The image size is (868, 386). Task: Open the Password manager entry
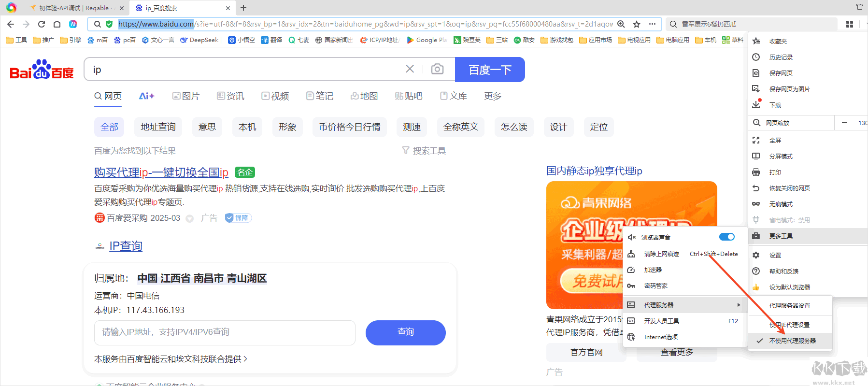tap(685, 286)
